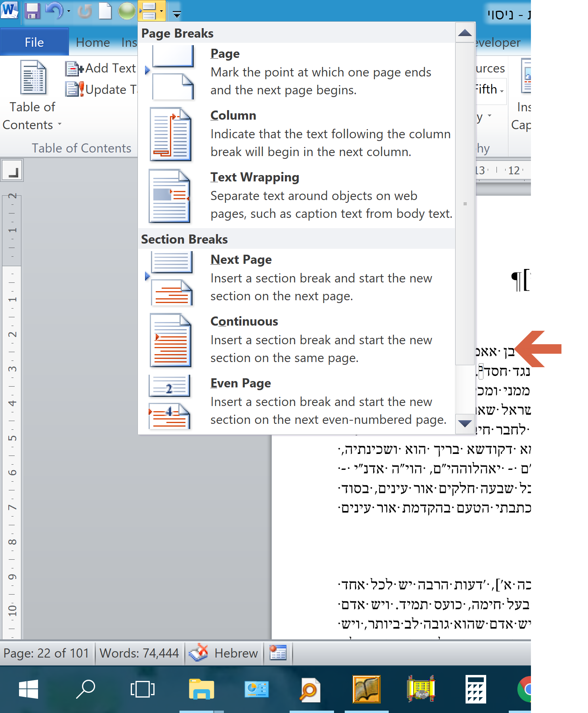Open the Windows Start menu

tap(29, 689)
